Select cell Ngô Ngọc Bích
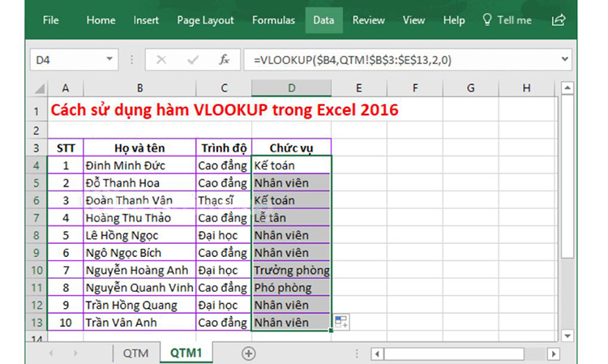 (x=139, y=253)
